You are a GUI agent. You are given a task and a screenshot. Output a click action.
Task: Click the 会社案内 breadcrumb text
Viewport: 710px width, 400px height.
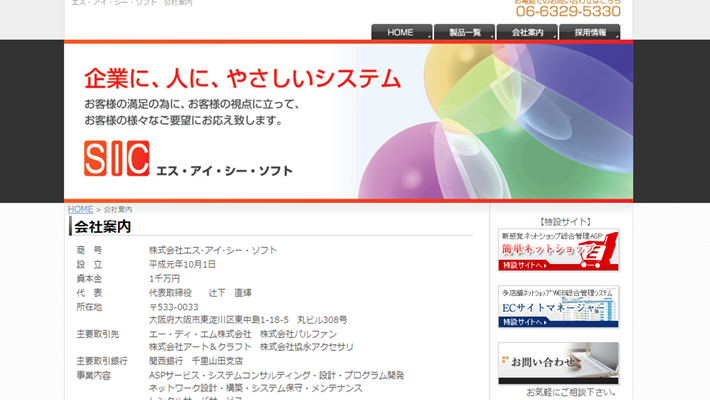pyautogui.click(x=118, y=209)
